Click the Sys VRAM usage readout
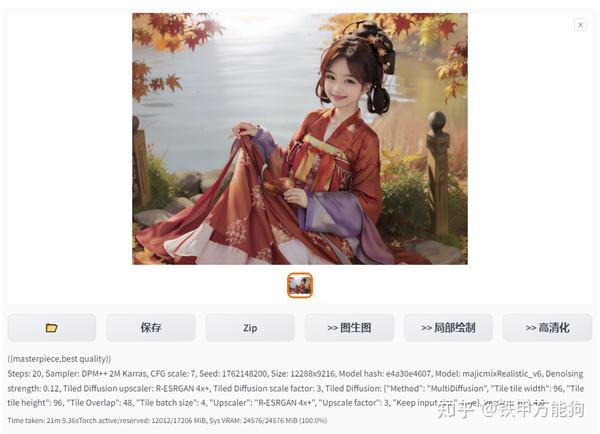Viewport: 600px width, 434px height. (268, 420)
